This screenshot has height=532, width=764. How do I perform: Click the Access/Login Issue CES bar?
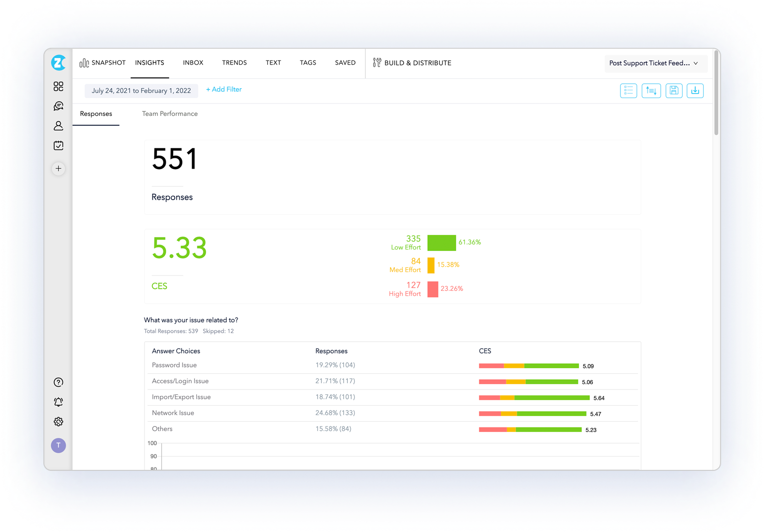(528, 382)
